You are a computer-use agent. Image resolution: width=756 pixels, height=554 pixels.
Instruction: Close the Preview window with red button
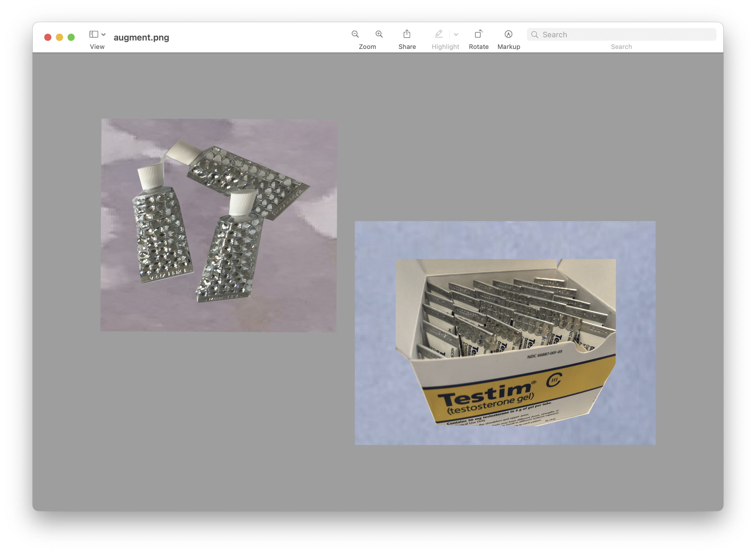(48, 37)
